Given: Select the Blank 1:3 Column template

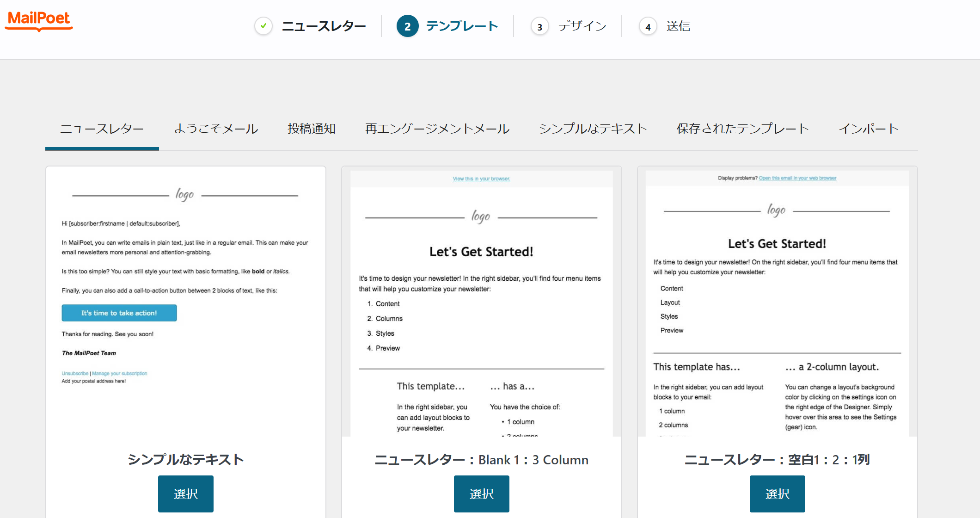Looking at the screenshot, I should [482, 494].
